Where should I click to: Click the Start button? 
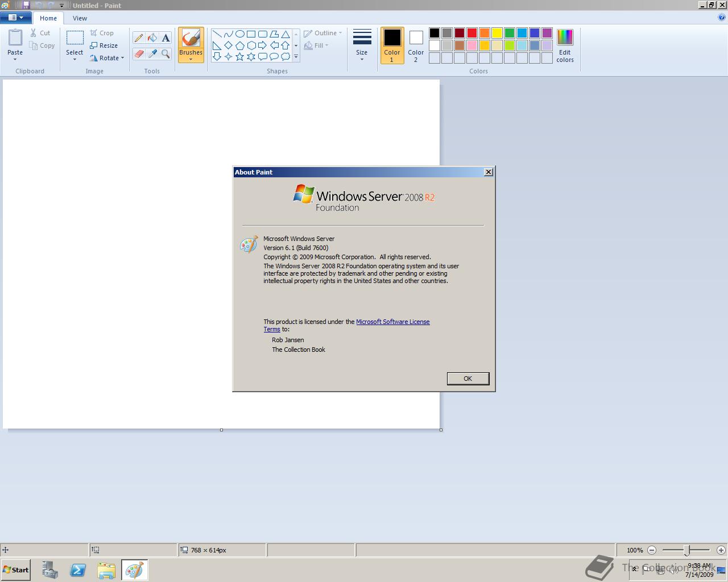pos(15,570)
